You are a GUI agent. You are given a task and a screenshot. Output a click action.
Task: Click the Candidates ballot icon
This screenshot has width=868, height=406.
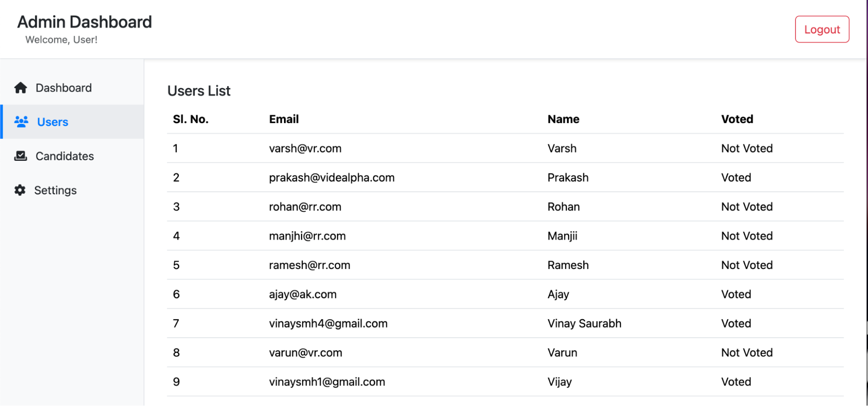pyautogui.click(x=20, y=156)
